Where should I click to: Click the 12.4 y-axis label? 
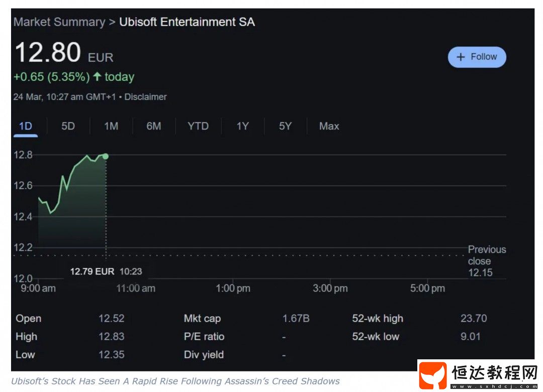(x=23, y=217)
